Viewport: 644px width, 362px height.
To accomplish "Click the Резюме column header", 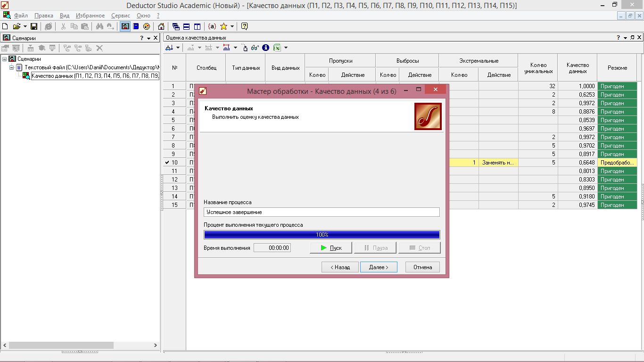I will coord(617,68).
